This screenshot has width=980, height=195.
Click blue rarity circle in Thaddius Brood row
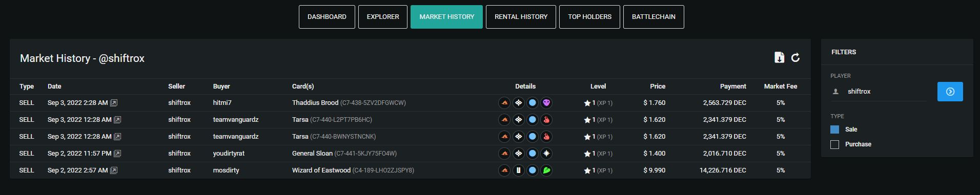click(533, 103)
